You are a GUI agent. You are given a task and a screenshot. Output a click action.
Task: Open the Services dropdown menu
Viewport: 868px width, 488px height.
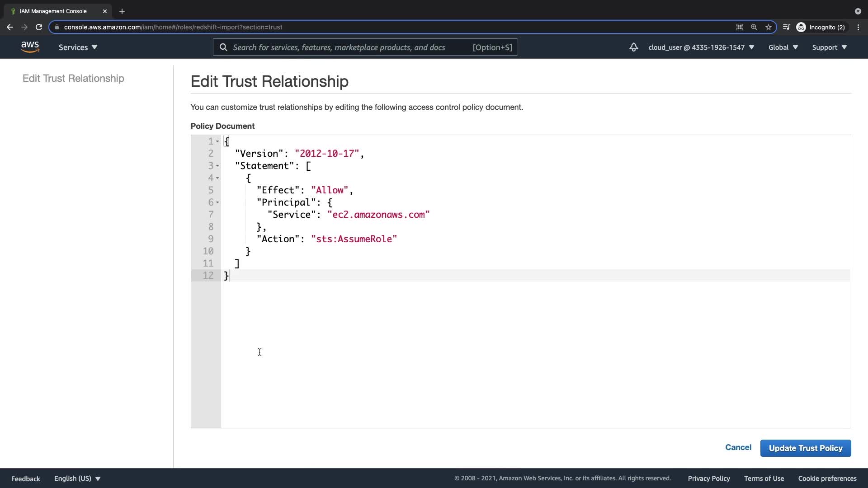pyautogui.click(x=78, y=47)
